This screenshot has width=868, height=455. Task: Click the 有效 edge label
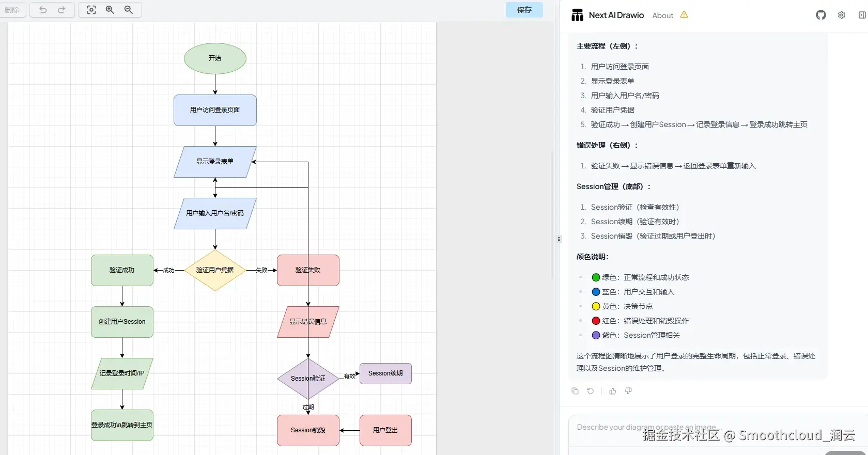(x=350, y=376)
